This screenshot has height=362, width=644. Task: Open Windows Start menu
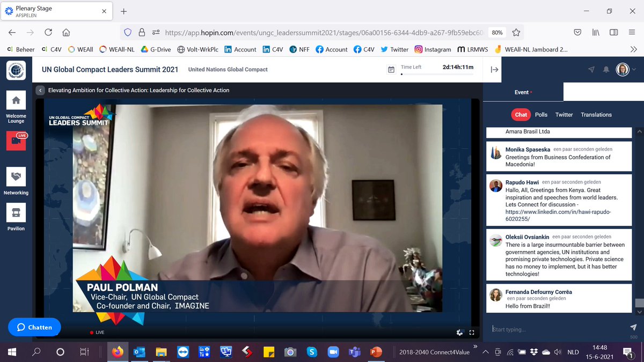click(12, 352)
